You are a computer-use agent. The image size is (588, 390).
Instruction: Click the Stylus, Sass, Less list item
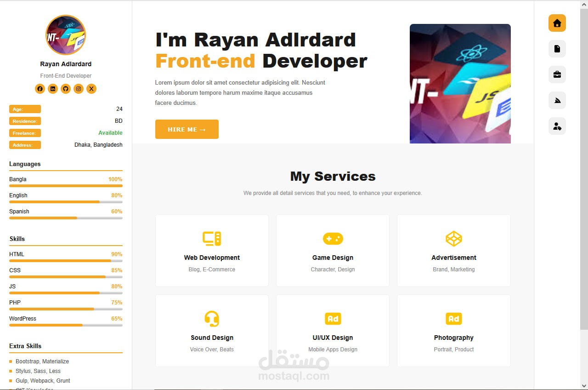38,371
